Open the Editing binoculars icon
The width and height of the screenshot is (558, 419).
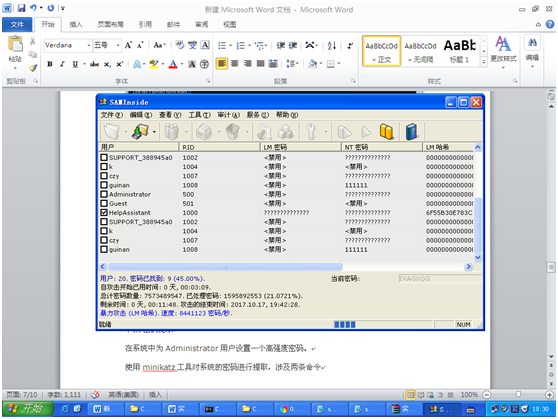pyautogui.click(x=532, y=43)
